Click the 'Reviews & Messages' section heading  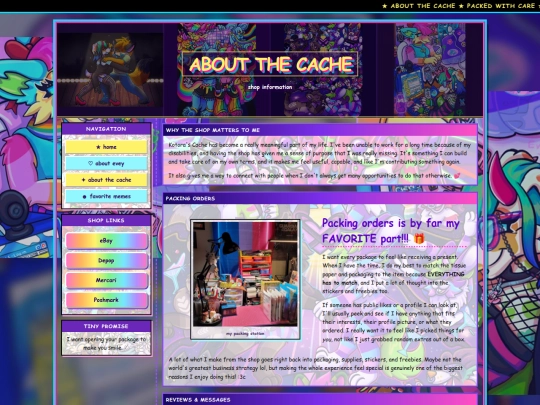(198, 400)
